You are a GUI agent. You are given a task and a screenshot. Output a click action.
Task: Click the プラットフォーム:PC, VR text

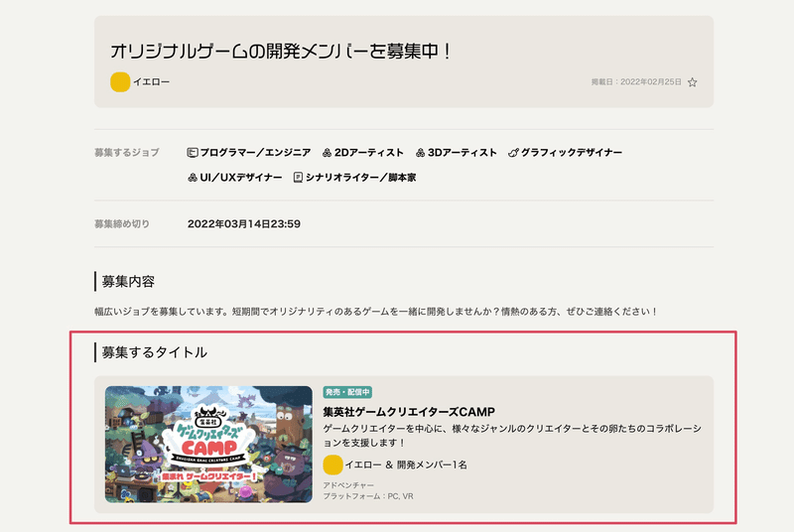point(368,496)
